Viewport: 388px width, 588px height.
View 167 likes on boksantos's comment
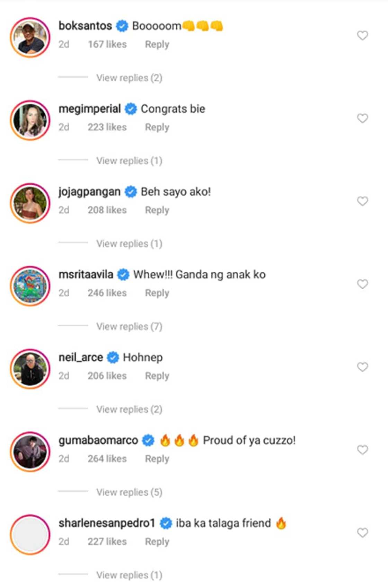tap(107, 45)
